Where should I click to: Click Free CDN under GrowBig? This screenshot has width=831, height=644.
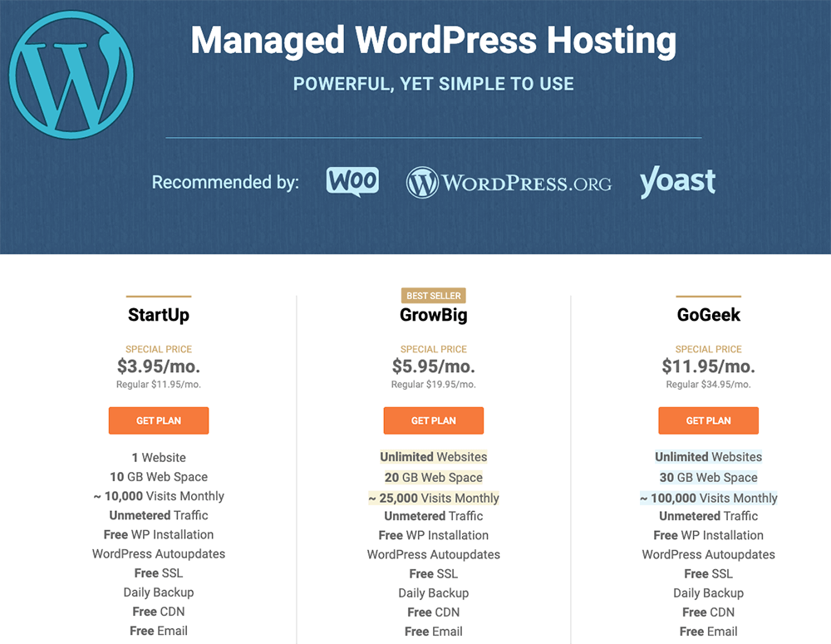point(434,612)
